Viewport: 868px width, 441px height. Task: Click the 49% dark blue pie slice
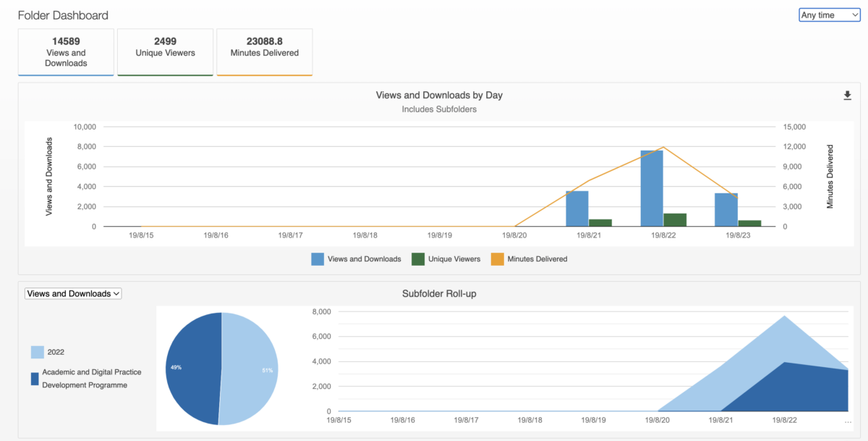(x=193, y=369)
